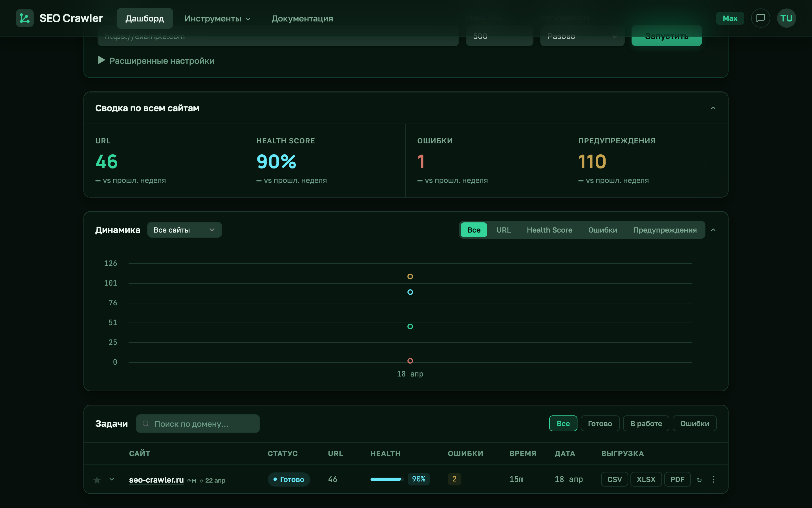Restart the seo-crawler.ru crawl with the refresh icon
The image size is (812, 508).
(x=699, y=480)
